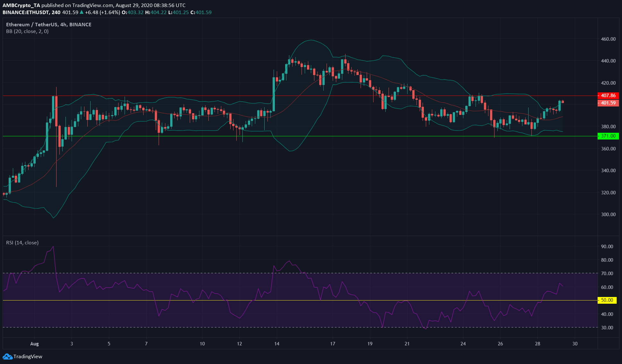Click the 40.00 RSI axis label
This screenshot has width=622, height=364.
click(x=607, y=314)
